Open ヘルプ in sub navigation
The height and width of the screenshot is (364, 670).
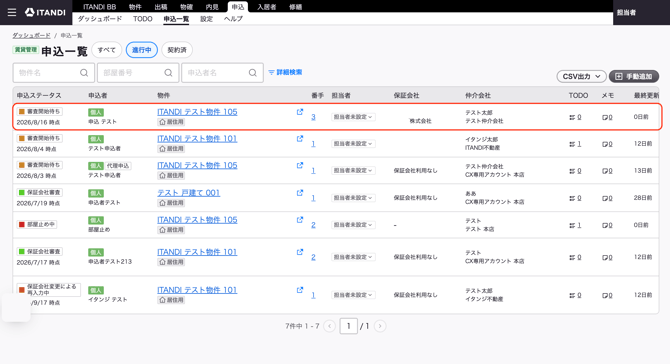[233, 19]
